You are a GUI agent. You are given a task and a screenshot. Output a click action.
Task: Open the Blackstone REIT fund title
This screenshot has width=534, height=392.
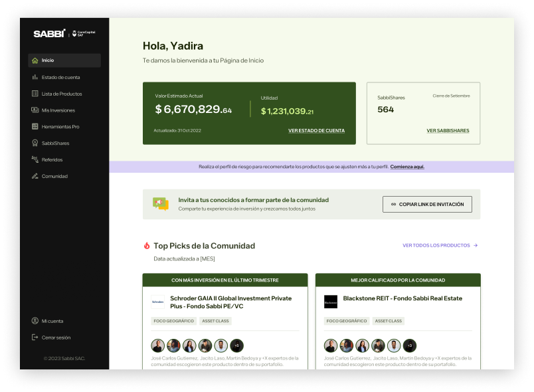402,298
